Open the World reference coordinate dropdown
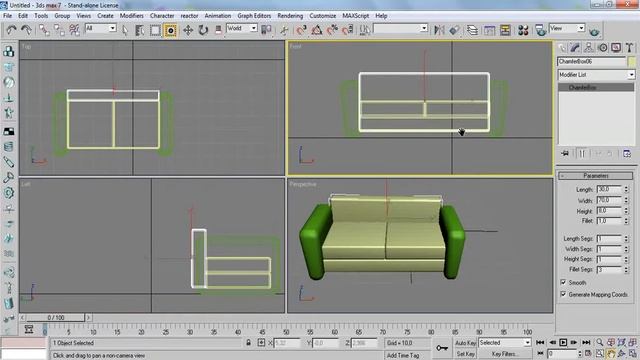Viewport: 640px width, 360px height. point(242,28)
